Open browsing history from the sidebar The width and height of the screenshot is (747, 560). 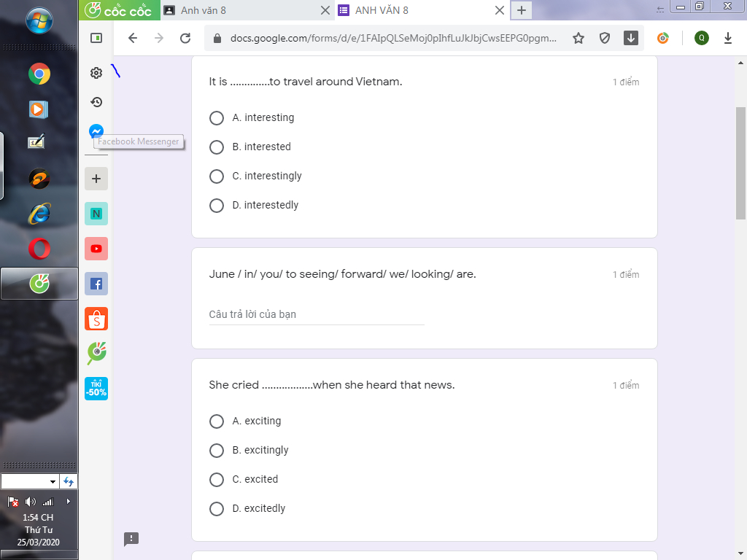[96, 102]
